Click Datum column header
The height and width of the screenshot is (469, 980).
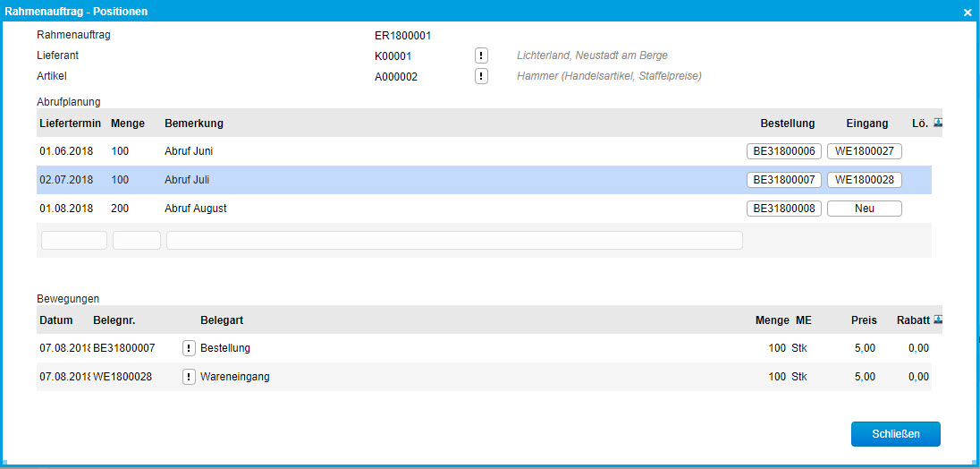point(56,320)
